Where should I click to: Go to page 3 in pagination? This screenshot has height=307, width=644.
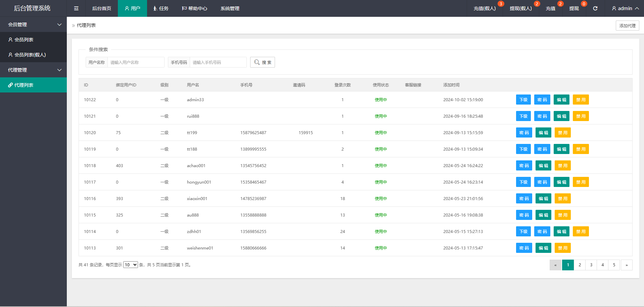pos(591,265)
